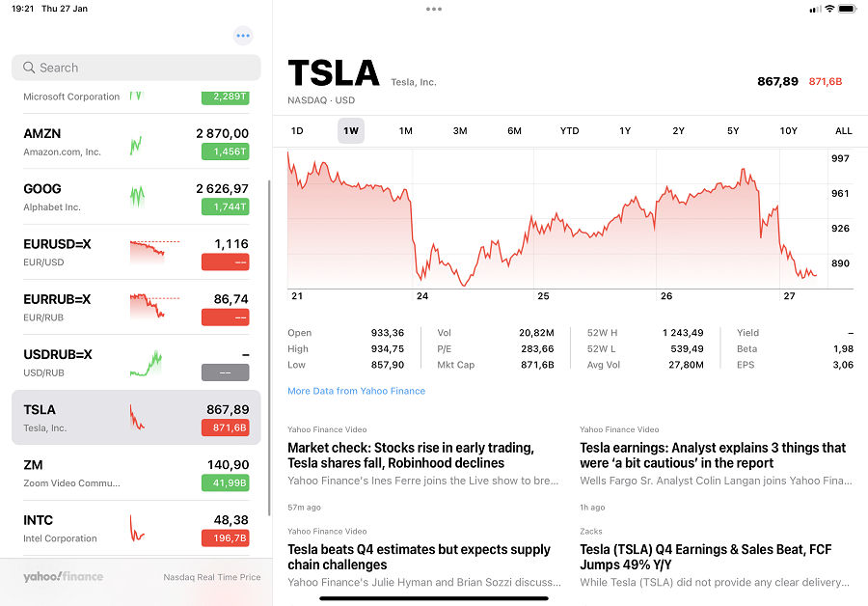The height and width of the screenshot is (606, 868).
Task: Click the TSLA red sparkline in watchlist
Action: click(137, 418)
